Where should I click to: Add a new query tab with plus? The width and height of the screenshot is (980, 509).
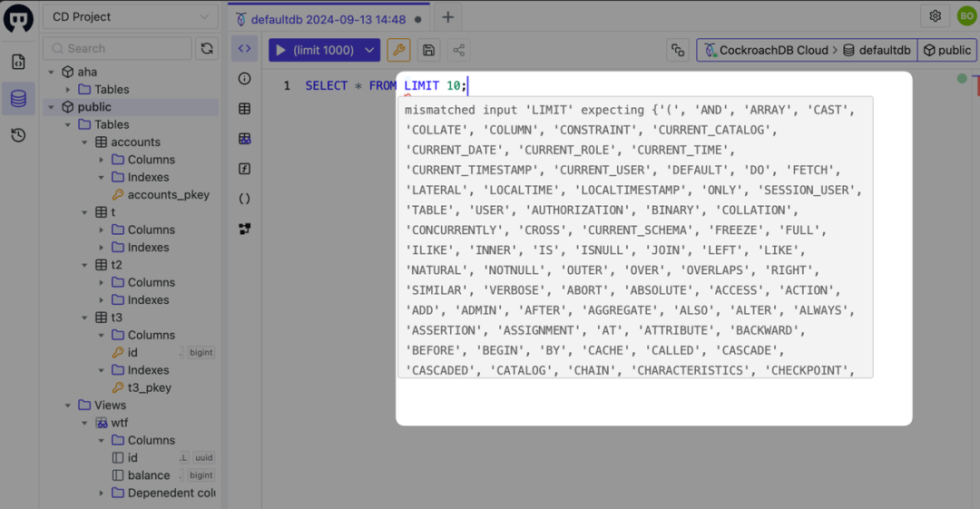(447, 17)
